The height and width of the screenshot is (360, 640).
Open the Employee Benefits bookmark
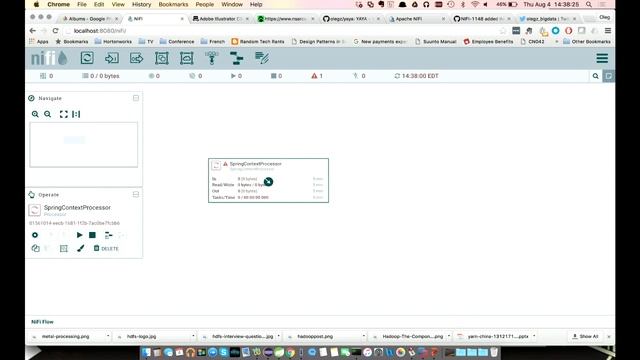click(488, 42)
